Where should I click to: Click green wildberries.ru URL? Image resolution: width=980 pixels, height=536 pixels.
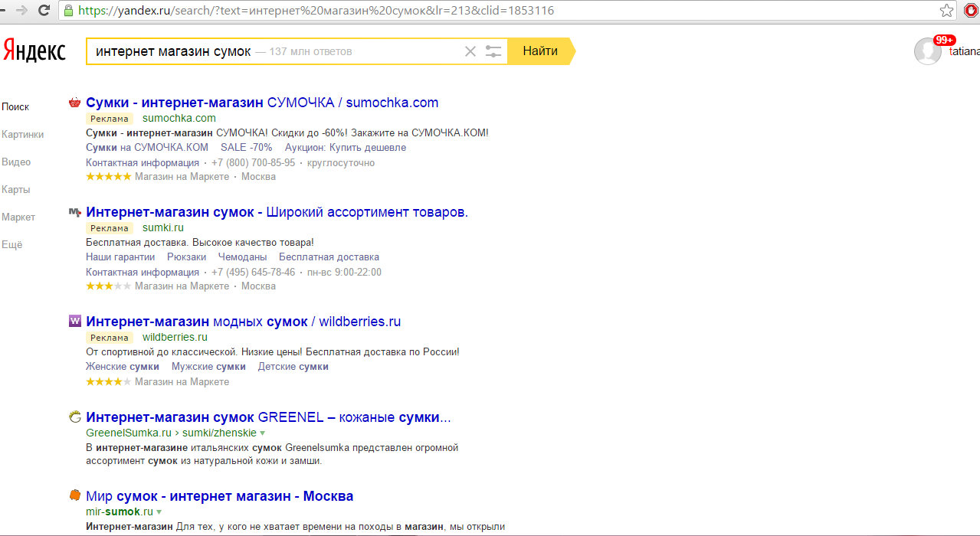click(175, 338)
